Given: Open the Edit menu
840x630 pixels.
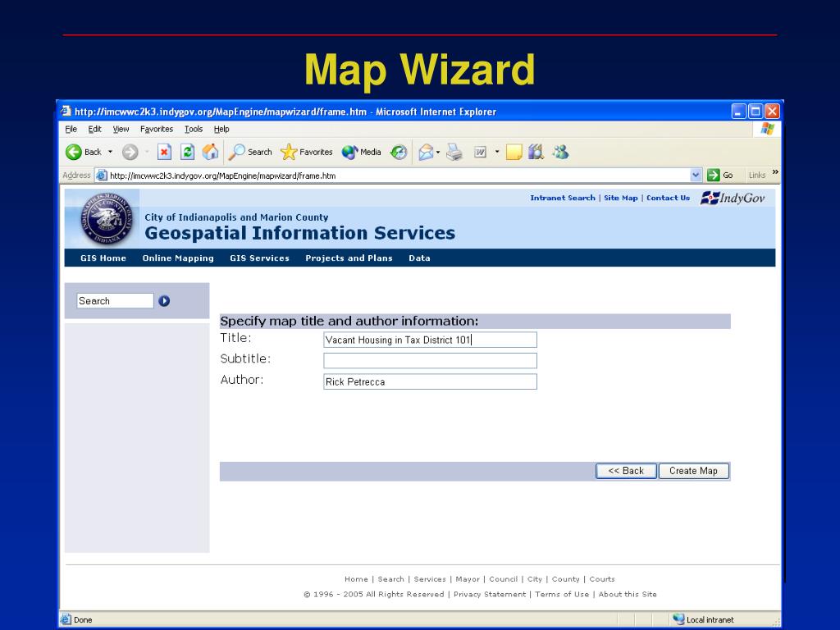Looking at the screenshot, I should point(95,129).
